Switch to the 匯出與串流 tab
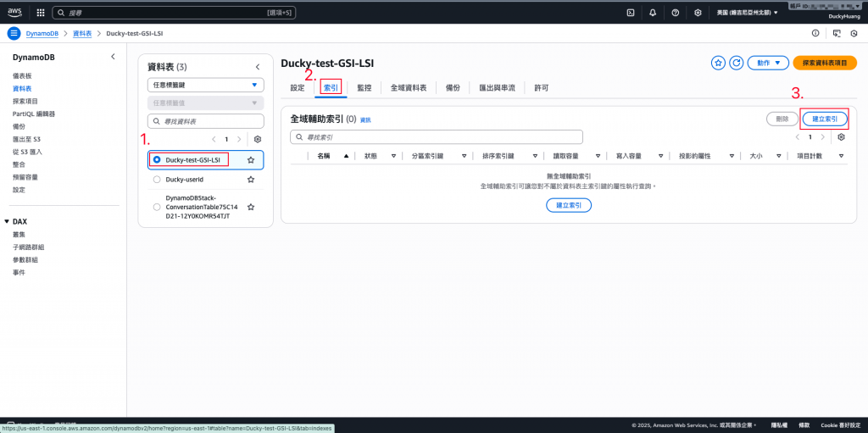 click(497, 88)
